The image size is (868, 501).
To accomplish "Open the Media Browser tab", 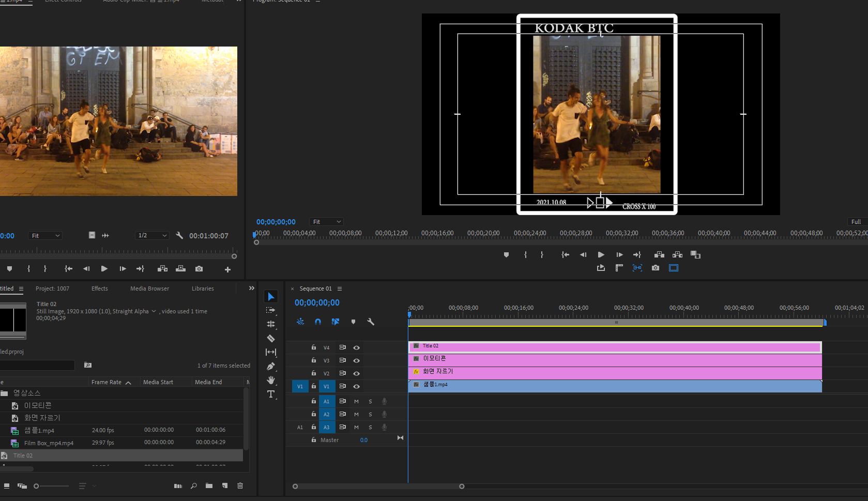I will point(149,289).
